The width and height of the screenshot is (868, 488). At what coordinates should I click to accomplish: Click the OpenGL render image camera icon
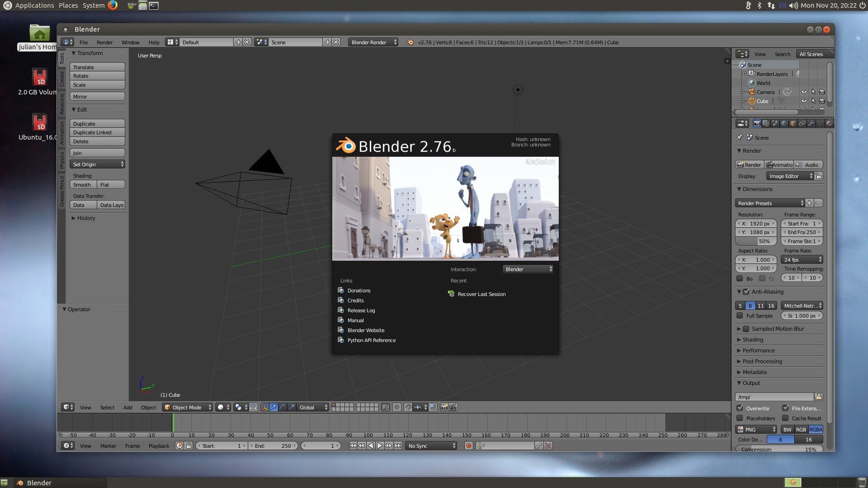[444, 408]
